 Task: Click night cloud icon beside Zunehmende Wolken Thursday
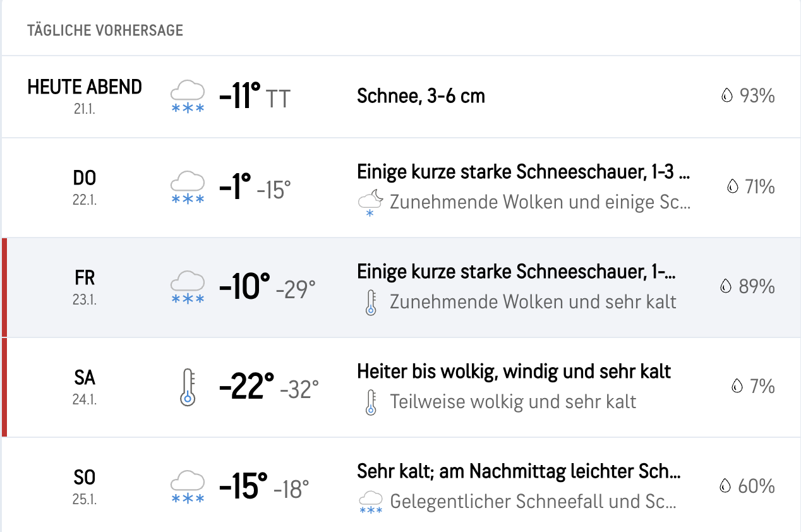tap(370, 202)
